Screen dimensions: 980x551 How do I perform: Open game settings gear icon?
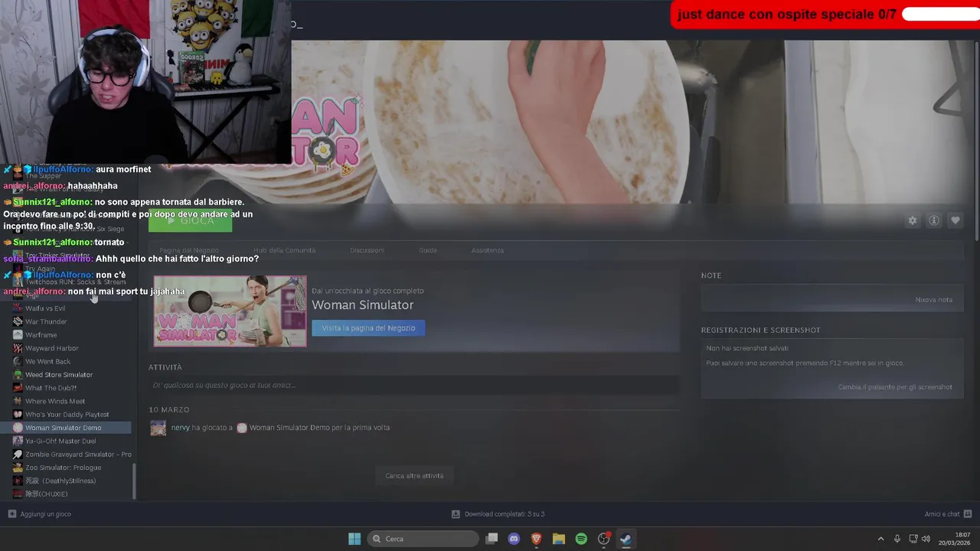912,220
